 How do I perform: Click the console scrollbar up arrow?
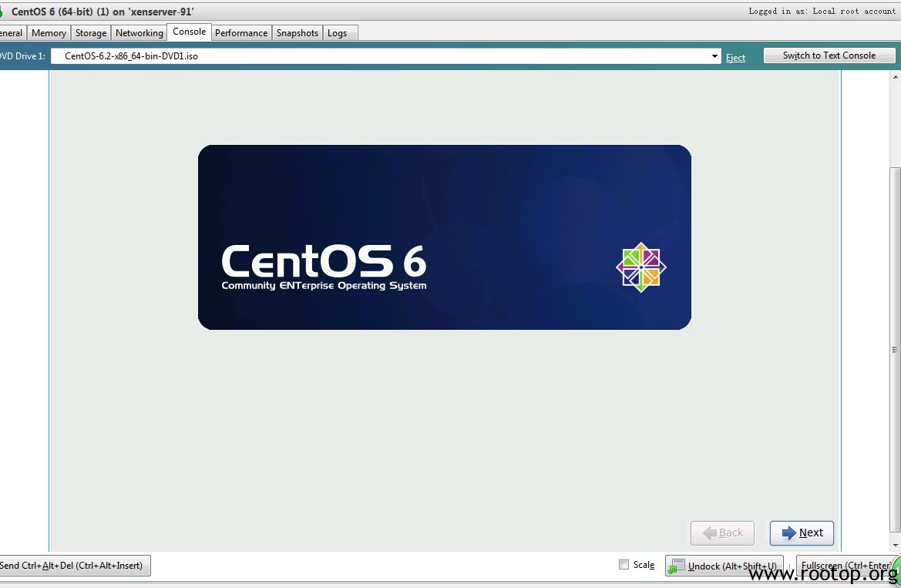pos(896,77)
